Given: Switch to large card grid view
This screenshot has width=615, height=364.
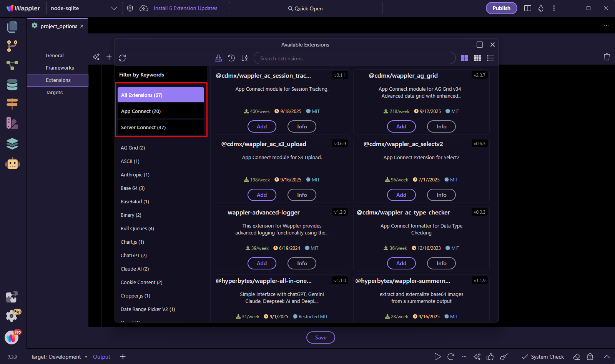Looking at the screenshot, I should [x=464, y=58].
